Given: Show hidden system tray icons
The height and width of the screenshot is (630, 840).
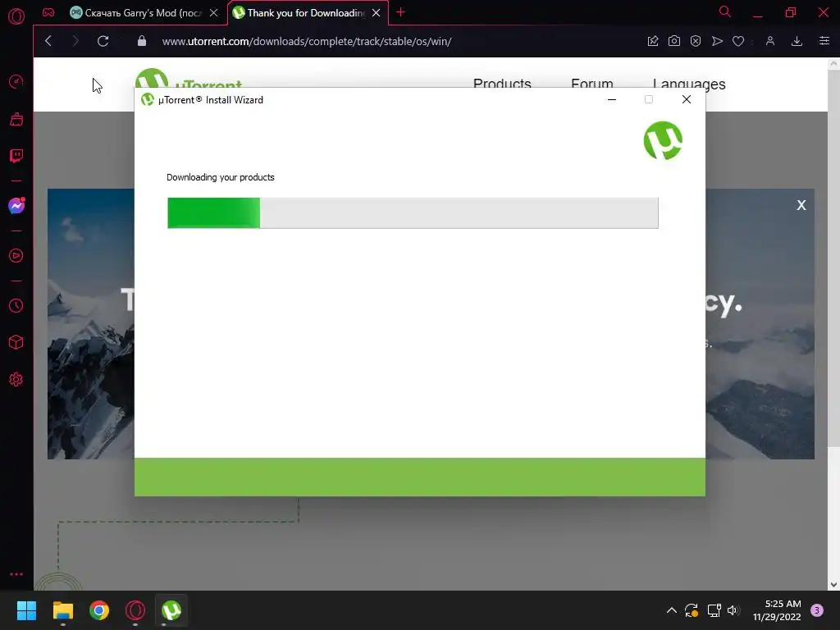Looking at the screenshot, I should (x=671, y=610).
